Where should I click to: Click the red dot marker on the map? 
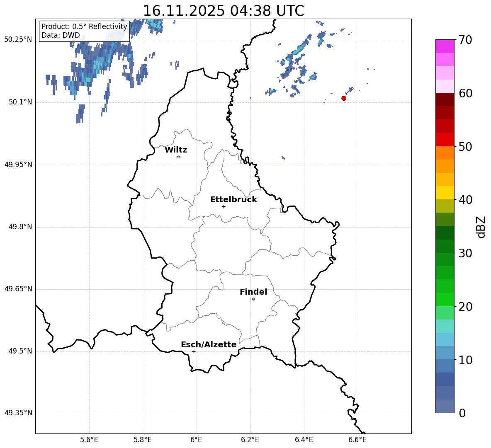344,98
